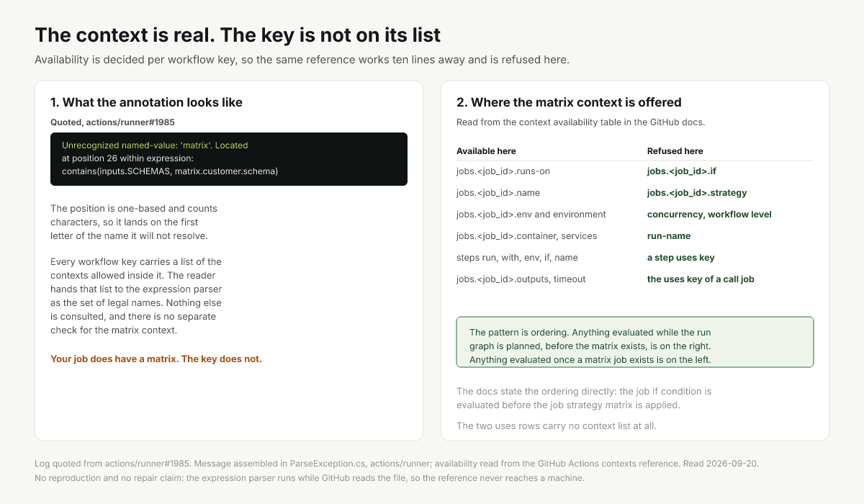This screenshot has width=864, height=504.
Task: Click paragraph beginning 'Every workflow key carries'
Action: (136, 296)
